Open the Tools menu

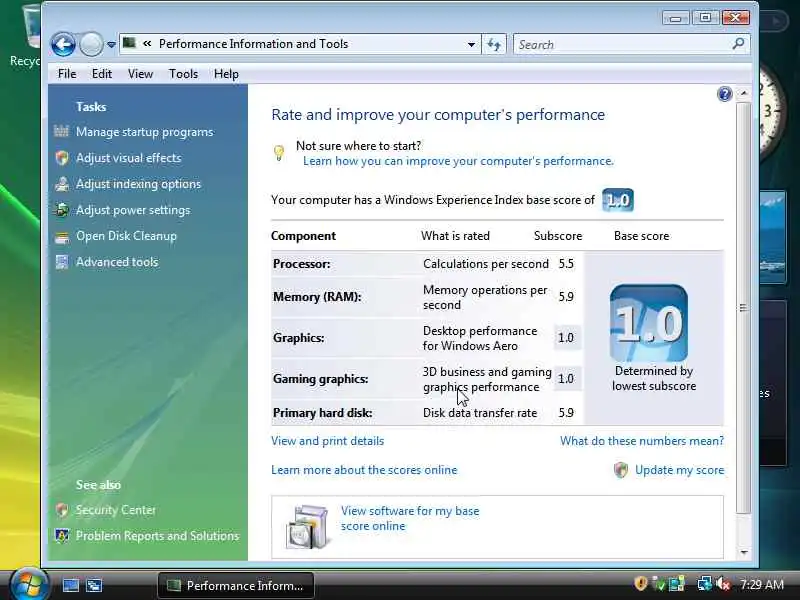[183, 74]
